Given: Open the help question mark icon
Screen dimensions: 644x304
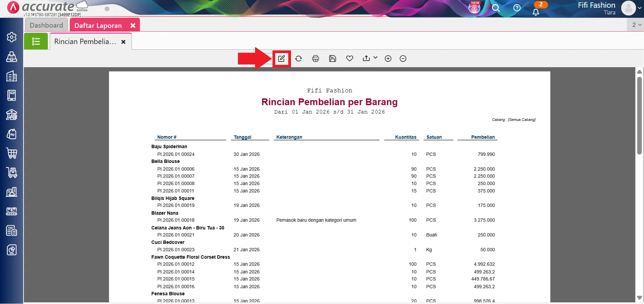Looking at the screenshot, I should 517,8.
